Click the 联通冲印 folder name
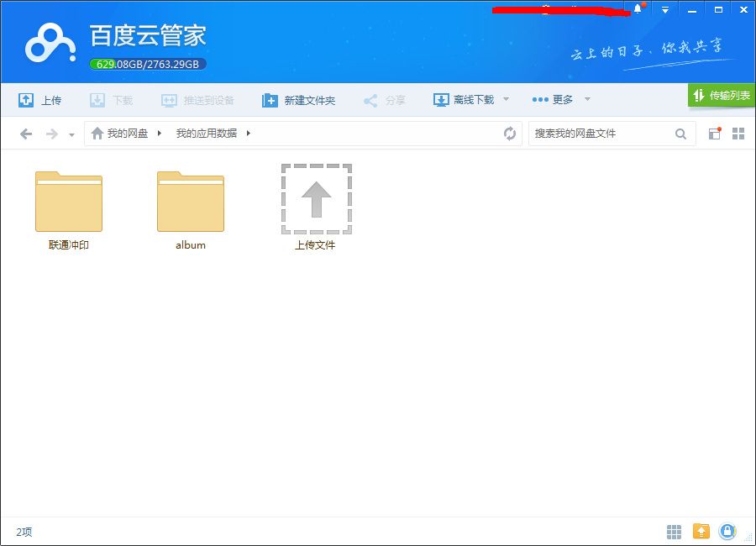 coord(69,245)
